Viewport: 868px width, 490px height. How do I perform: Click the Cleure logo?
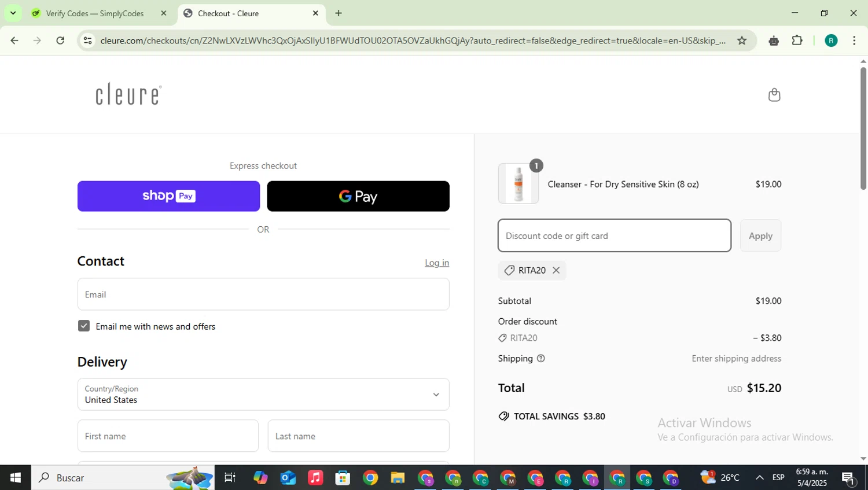128,94
